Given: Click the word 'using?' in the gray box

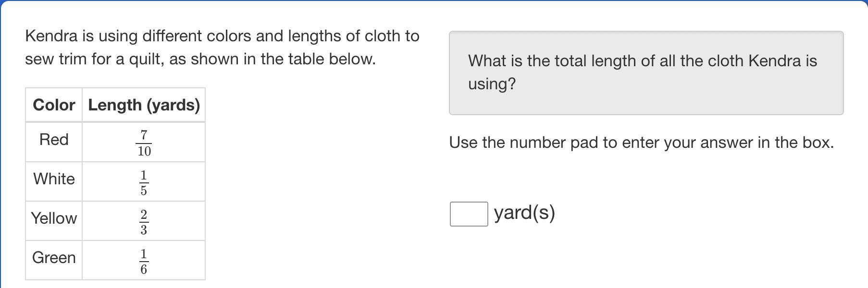Looking at the screenshot, I should [x=492, y=84].
